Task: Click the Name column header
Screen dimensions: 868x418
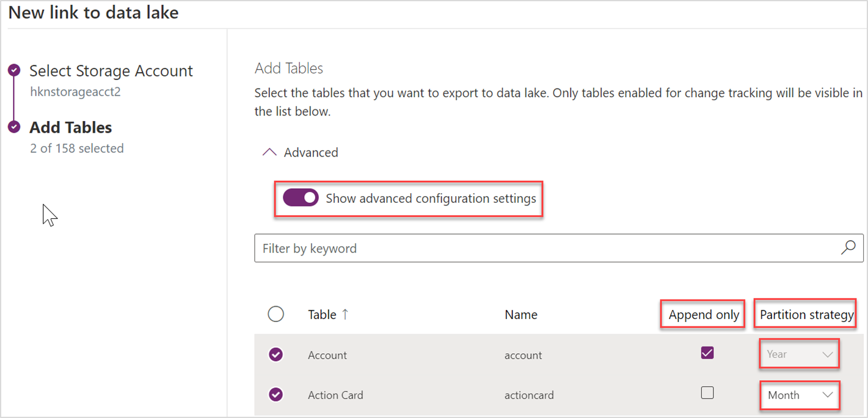Action: pyautogui.click(x=520, y=314)
